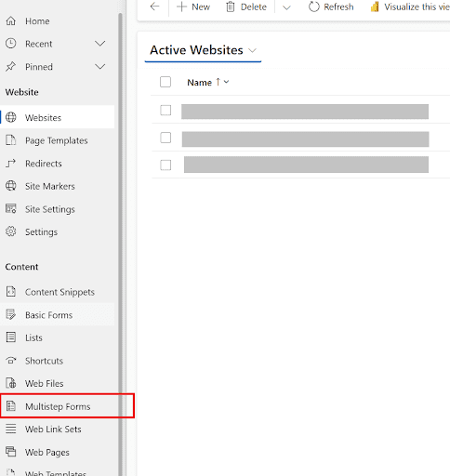450x476 pixels.
Task: Click the Power BI visualize icon
Action: point(375,7)
